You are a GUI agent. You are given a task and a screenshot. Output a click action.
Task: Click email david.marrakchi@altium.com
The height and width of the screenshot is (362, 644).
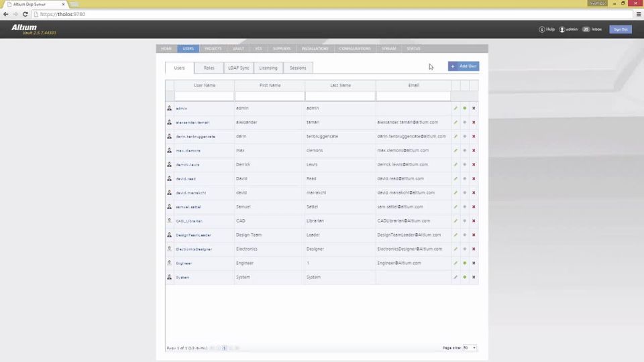[406, 192]
